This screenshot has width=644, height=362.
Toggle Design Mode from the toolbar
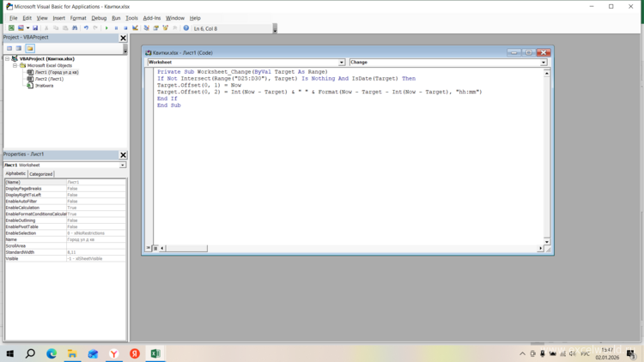click(136, 28)
